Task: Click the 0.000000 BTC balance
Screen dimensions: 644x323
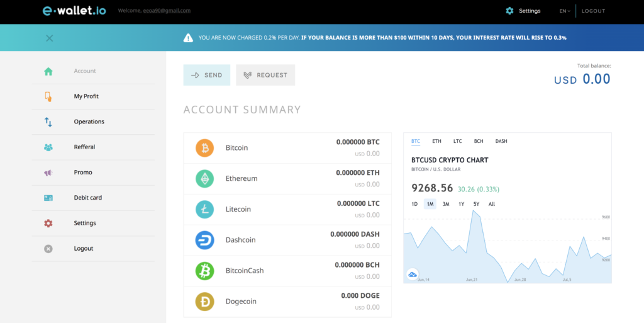Action: 358,142
